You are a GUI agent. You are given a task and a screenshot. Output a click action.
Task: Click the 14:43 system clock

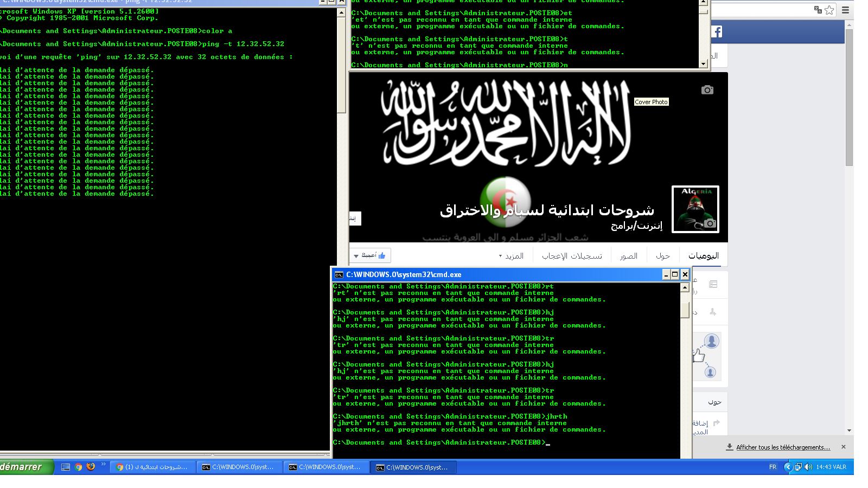[x=831, y=467]
